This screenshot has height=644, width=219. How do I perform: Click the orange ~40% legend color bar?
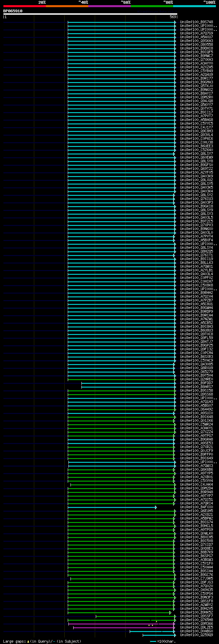click(x=67, y=6)
